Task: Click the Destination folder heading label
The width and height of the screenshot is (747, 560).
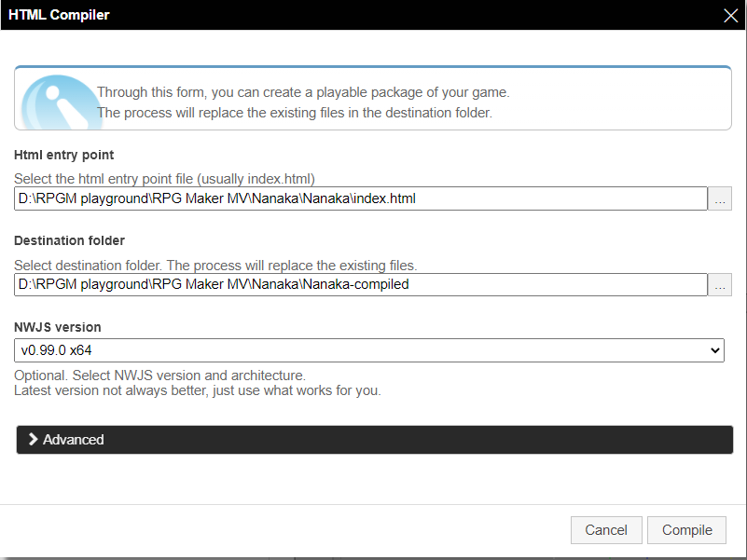Action: (x=69, y=240)
